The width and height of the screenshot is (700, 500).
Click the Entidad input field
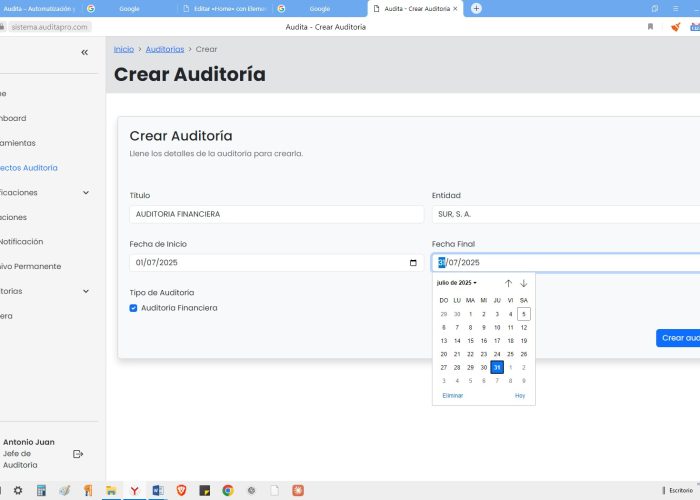(566, 214)
